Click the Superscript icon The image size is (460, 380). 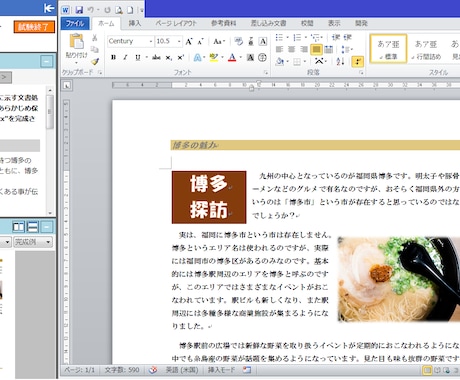tap(180, 58)
